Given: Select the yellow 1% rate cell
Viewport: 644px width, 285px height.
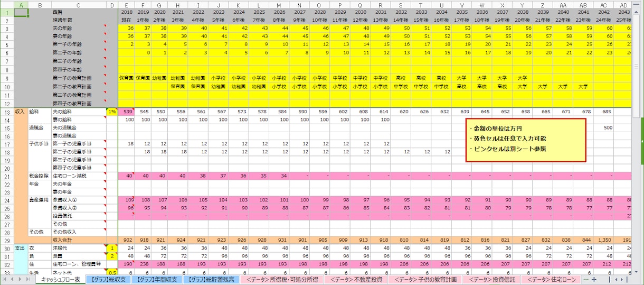Looking at the screenshot, I should pyautogui.click(x=112, y=112).
